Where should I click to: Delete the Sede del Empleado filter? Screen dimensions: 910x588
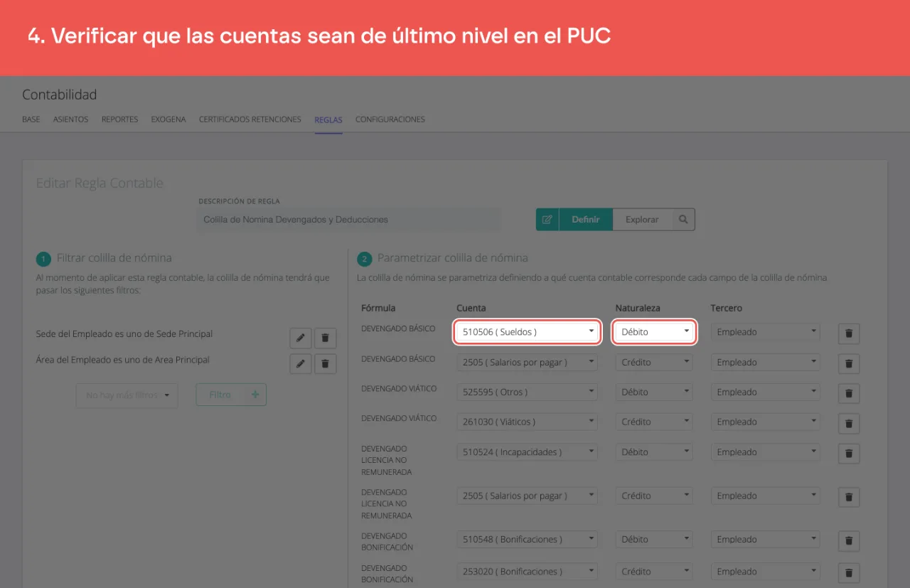[x=325, y=338]
